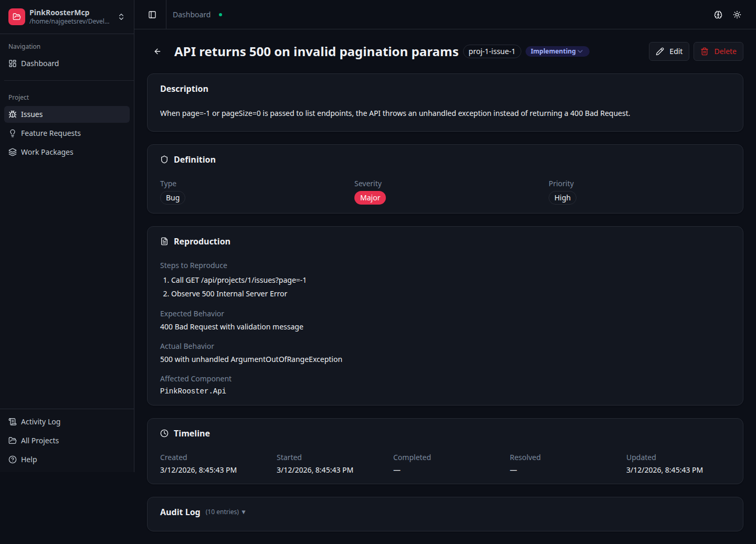The width and height of the screenshot is (756, 544).
Task: Click the Activity Log scroll icon
Action: point(13,422)
